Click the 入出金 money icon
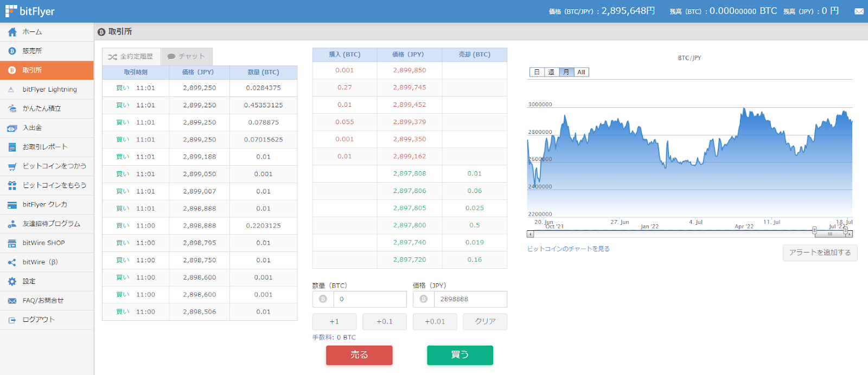The height and width of the screenshot is (375, 868). coord(12,128)
